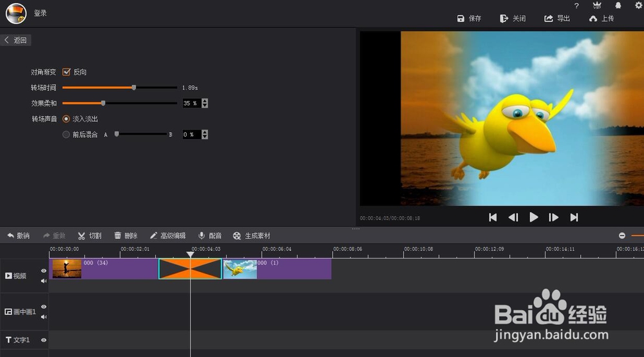
Task: Select the 前后混合 mix radio button
Action: point(66,134)
